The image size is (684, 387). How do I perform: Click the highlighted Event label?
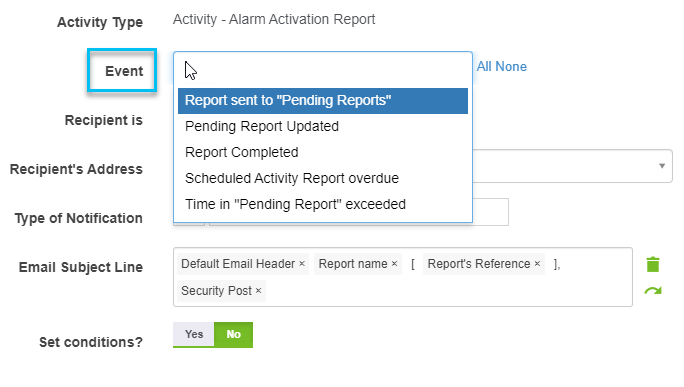(124, 71)
